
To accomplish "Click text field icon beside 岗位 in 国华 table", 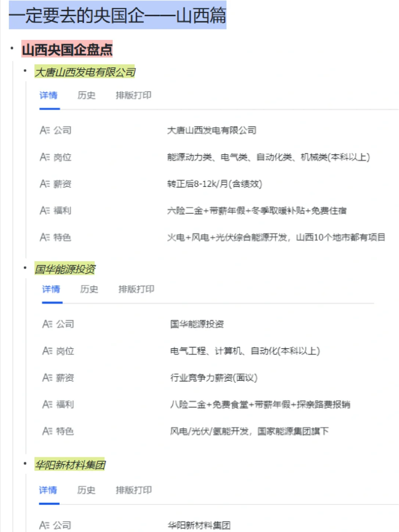I will (47, 351).
